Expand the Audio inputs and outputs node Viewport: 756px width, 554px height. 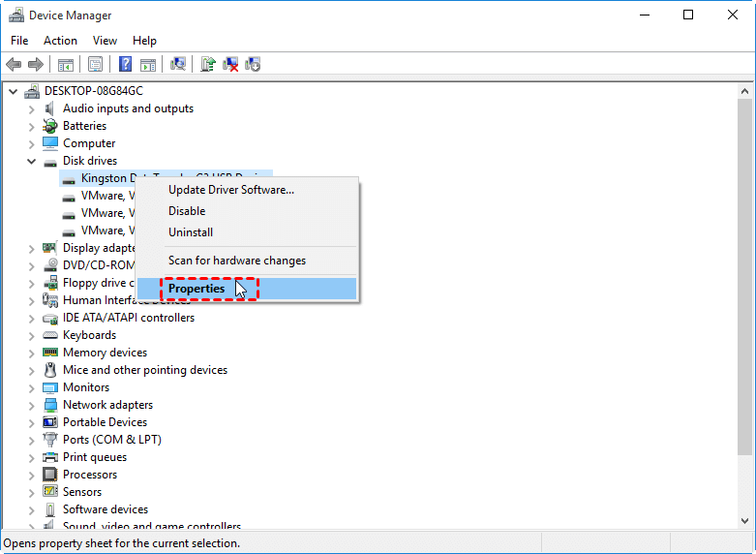click(x=31, y=108)
